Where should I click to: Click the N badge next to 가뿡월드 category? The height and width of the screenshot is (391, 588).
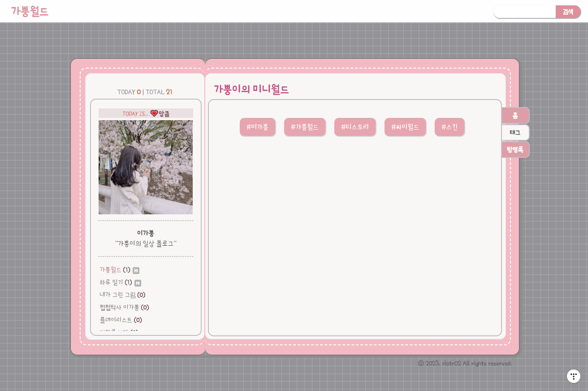[136, 270]
